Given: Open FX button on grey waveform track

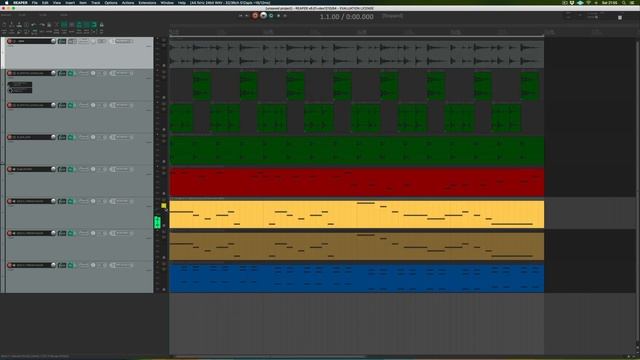Looking at the screenshot, I should click(62, 41).
